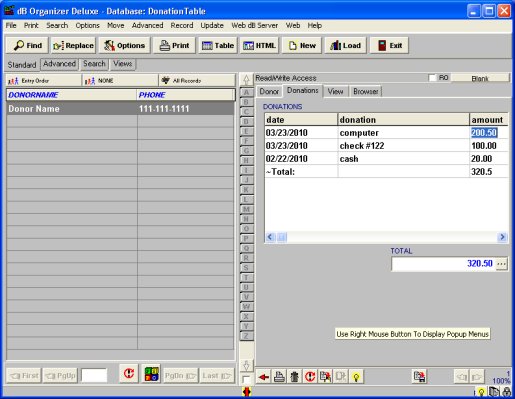Click the Last navigation button
Screen dimensions: 515x399
pyautogui.click(x=216, y=376)
